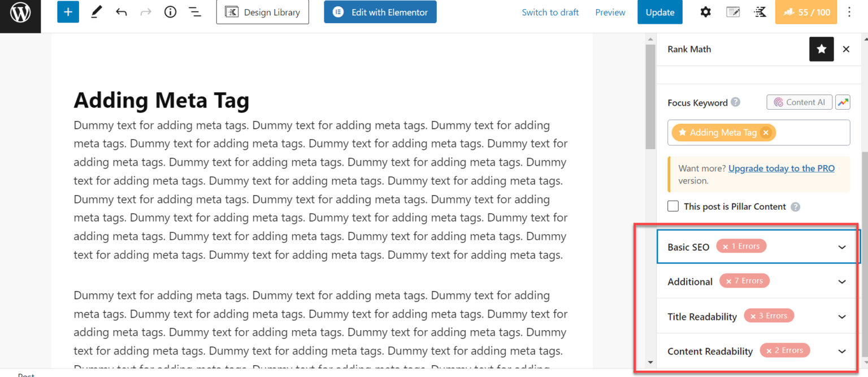Image resolution: width=868 pixels, height=377 pixels.
Task: Enable the This post is Pillar Content checkbox
Action: pyautogui.click(x=672, y=206)
